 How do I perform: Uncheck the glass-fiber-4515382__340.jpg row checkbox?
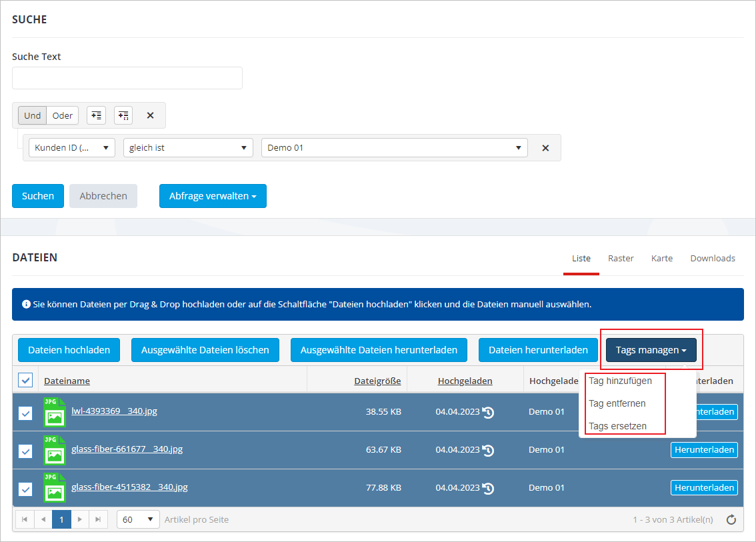25,489
